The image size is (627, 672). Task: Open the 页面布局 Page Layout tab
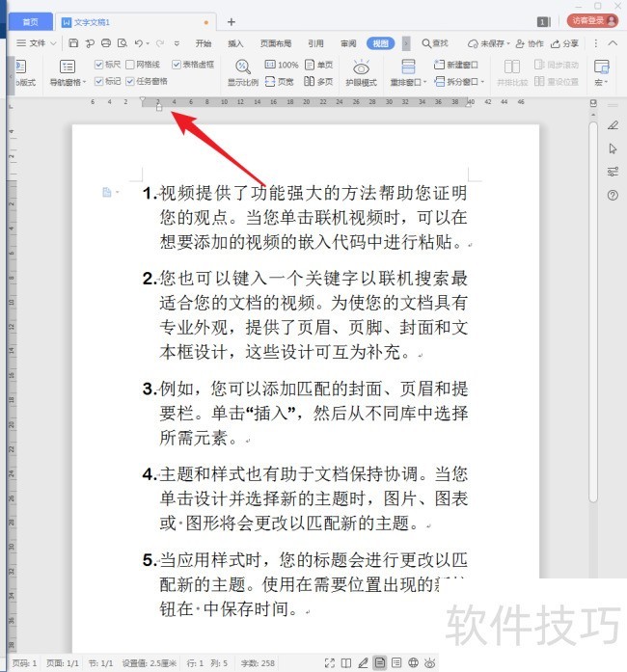276,43
